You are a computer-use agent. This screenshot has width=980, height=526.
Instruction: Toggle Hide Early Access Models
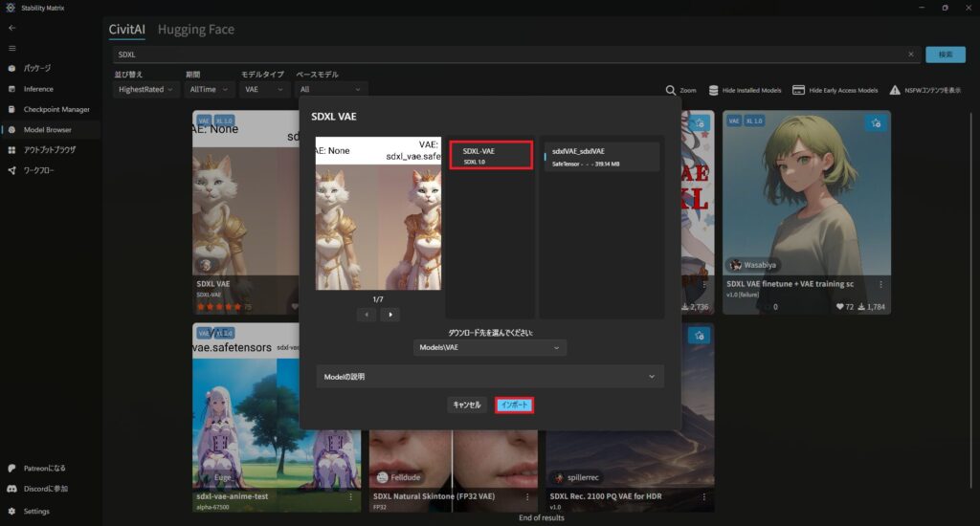point(835,90)
